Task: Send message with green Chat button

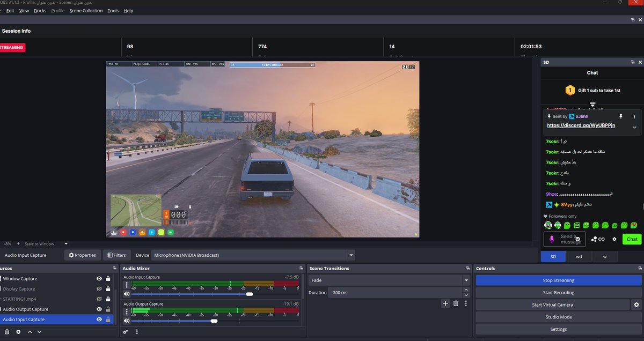Action: tap(632, 239)
